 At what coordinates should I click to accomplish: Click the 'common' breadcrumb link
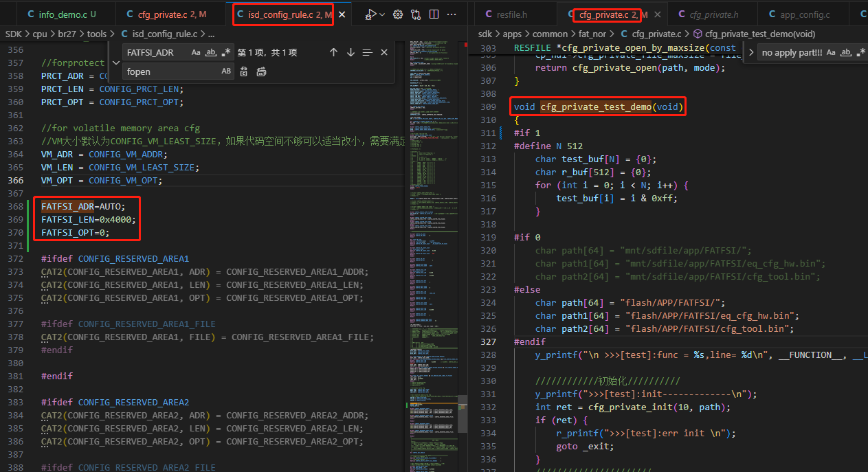[550, 34]
